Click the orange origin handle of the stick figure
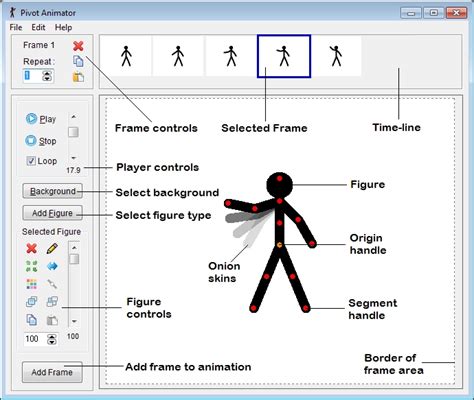The width and height of the screenshot is (474, 400). click(x=279, y=245)
